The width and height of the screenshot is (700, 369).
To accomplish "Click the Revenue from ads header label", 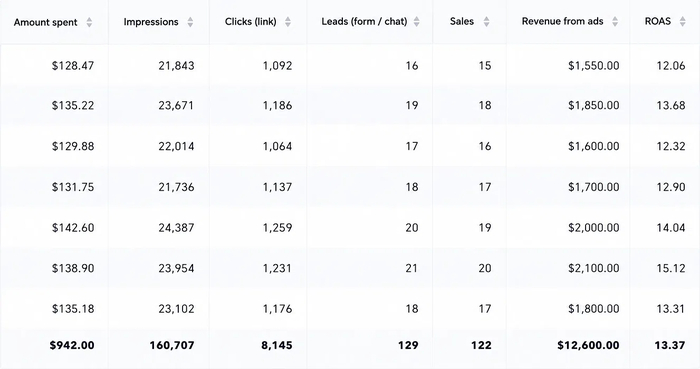I will tap(562, 21).
